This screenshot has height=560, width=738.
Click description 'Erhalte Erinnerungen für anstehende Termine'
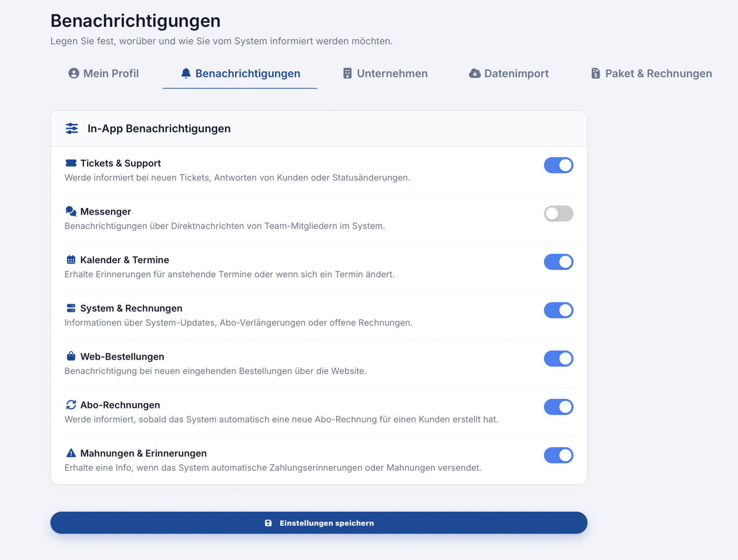[229, 275]
